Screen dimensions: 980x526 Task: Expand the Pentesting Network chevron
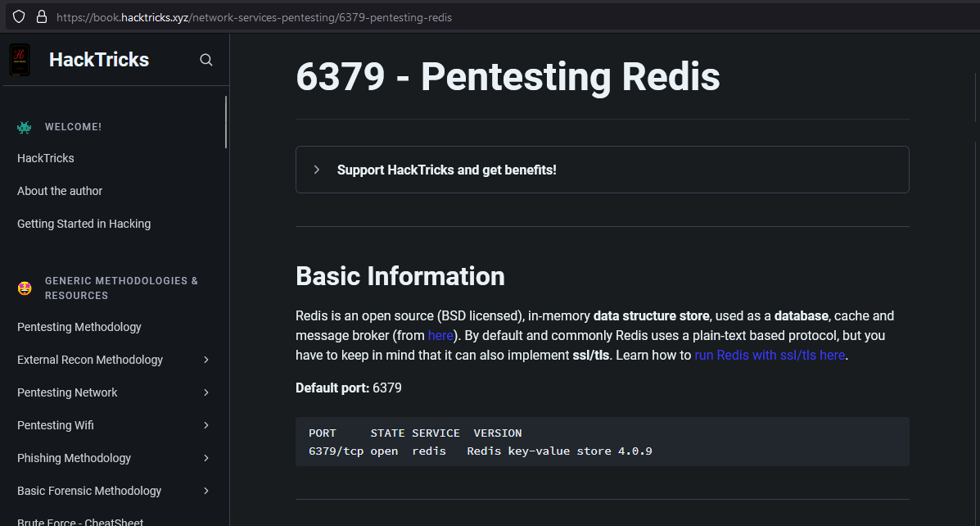pos(206,392)
